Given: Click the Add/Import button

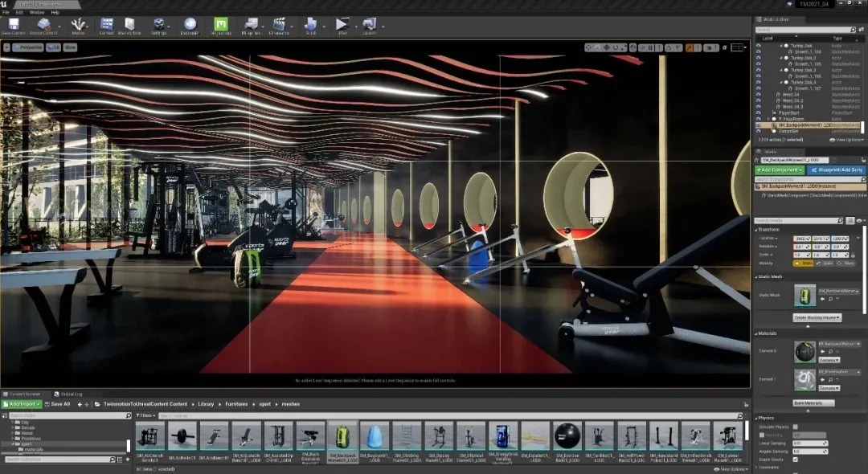Looking at the screenshot, I should click(x=23, y=404).
